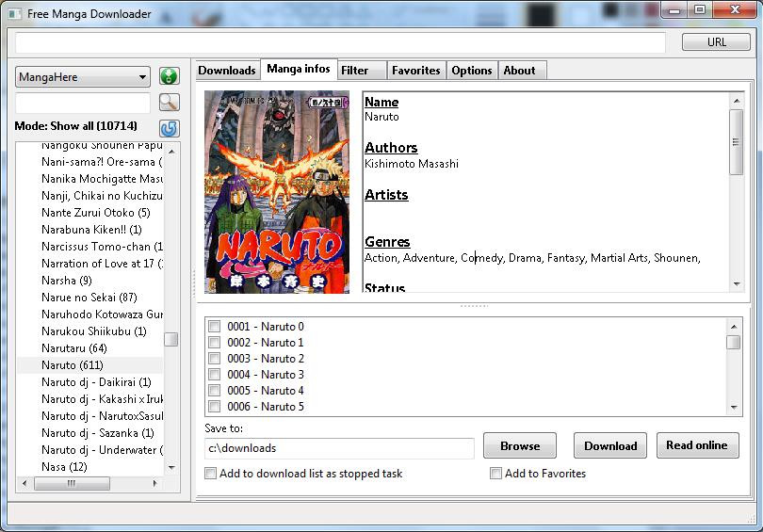Click manga list horizontal scroll right arrow
Viewport: 763px width, 532px height.
click(154, 483)
